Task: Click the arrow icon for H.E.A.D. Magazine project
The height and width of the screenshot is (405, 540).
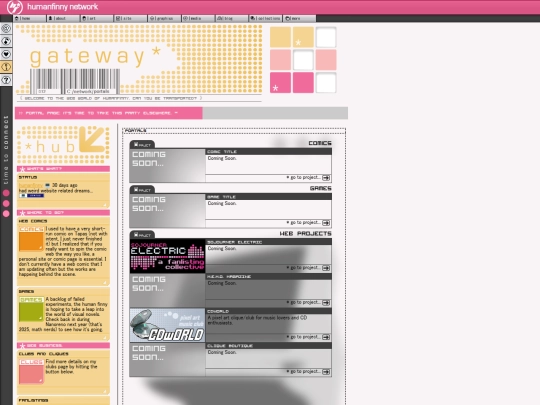Action: (x=326, y=303)
